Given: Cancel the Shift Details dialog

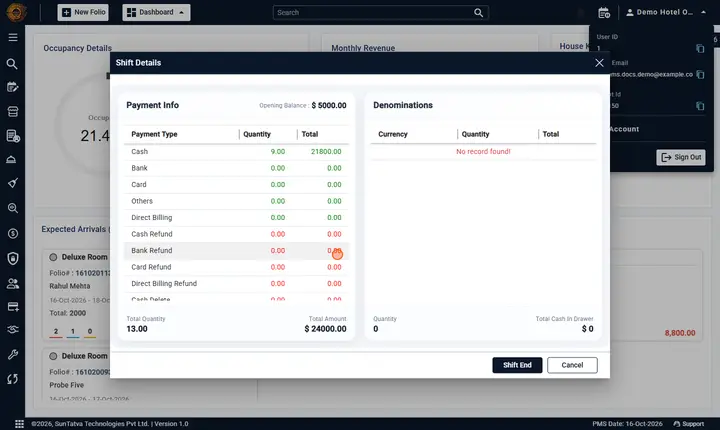Looking at the screenshot, I should point(572,365).
